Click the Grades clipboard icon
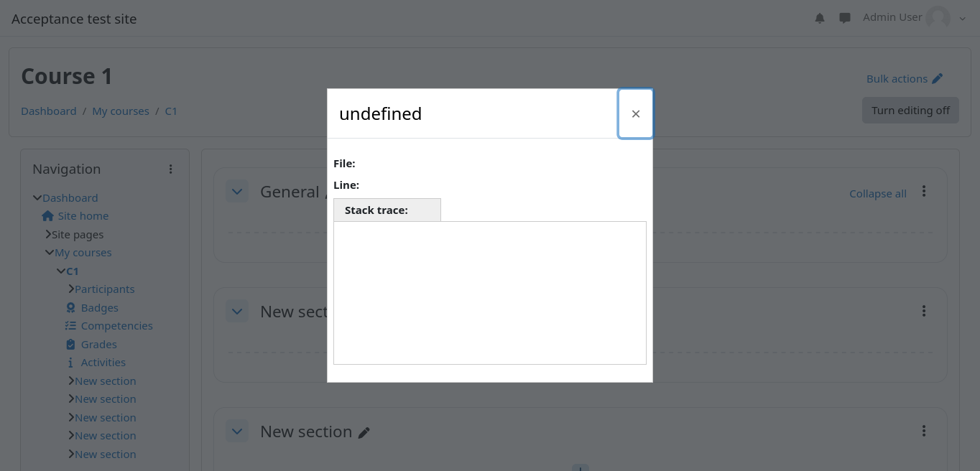Viewport: 980px width, 471px height. click(70, 345)
